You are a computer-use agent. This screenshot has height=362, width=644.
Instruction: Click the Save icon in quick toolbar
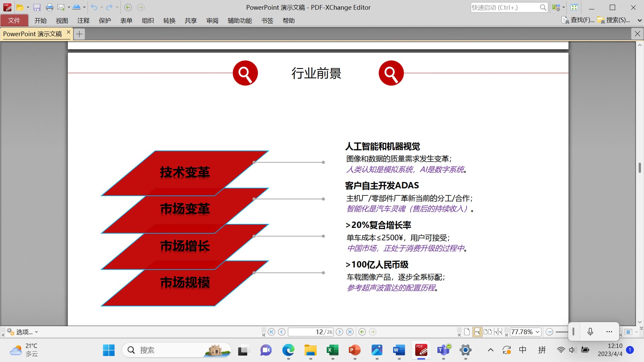[37, 7]
